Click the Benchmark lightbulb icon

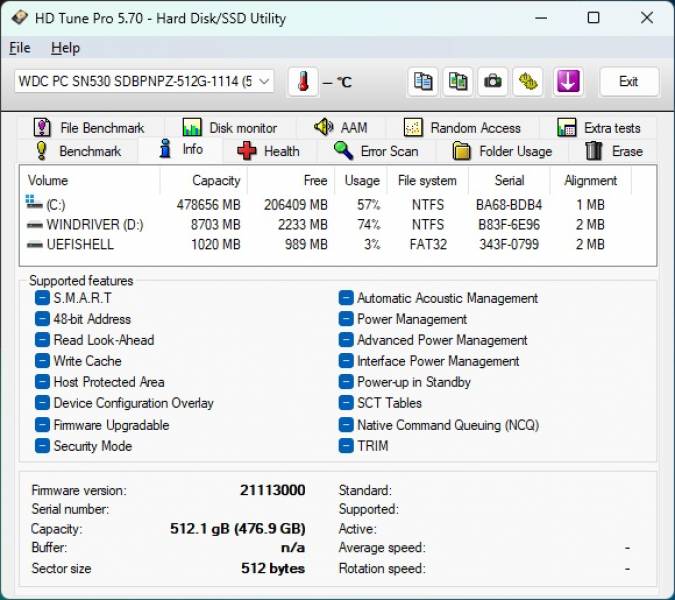41,151
